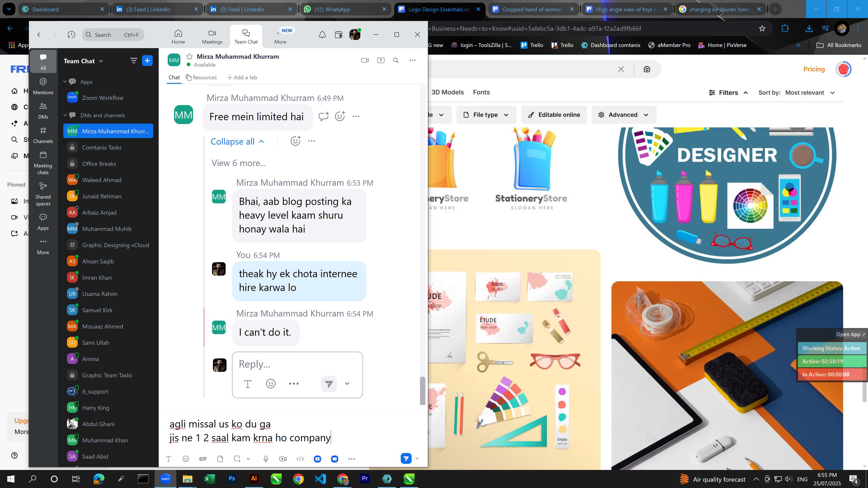Click Open App in tracker widget

tap(850, 334)
